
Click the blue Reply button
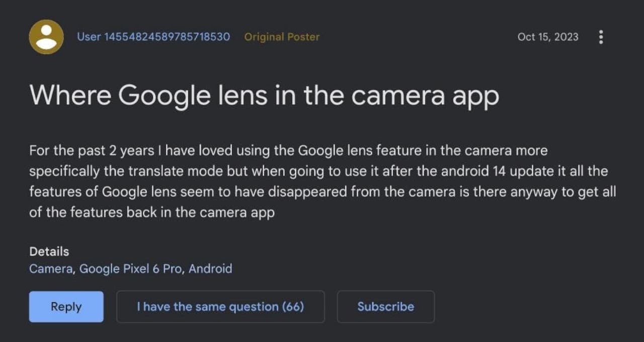[x=66, y=307]
